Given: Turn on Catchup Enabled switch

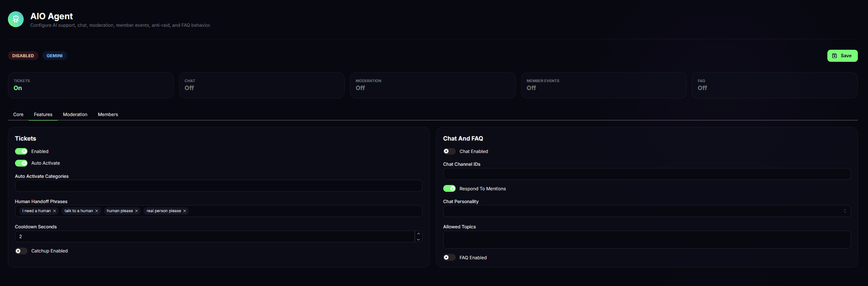Looking at the screenshot, I should (21, 251).
